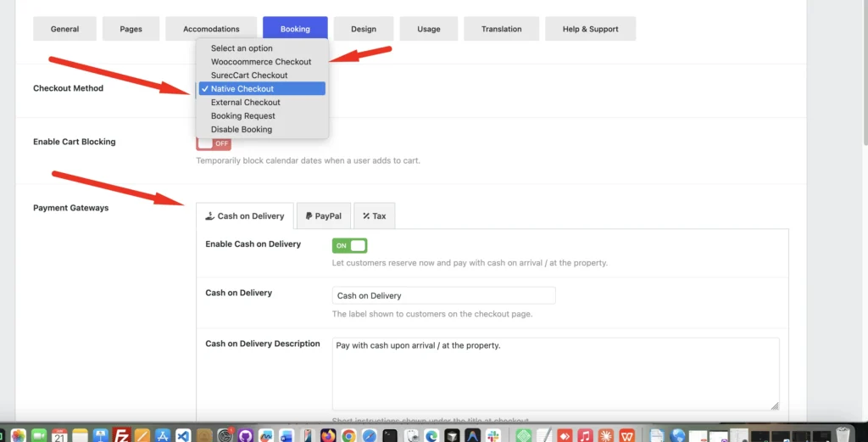Go to the Design tab

363,29
